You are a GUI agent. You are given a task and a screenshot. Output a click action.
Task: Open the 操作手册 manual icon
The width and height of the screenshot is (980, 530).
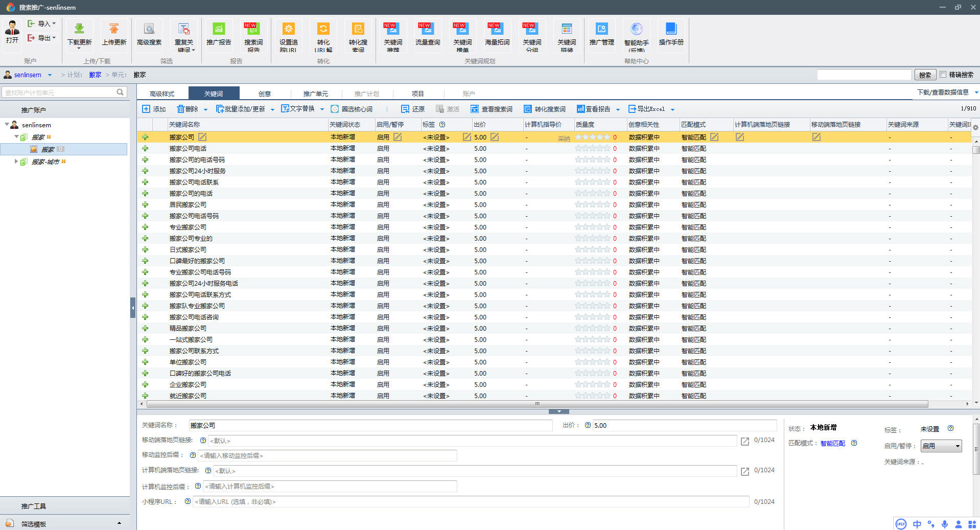point(671,29)
